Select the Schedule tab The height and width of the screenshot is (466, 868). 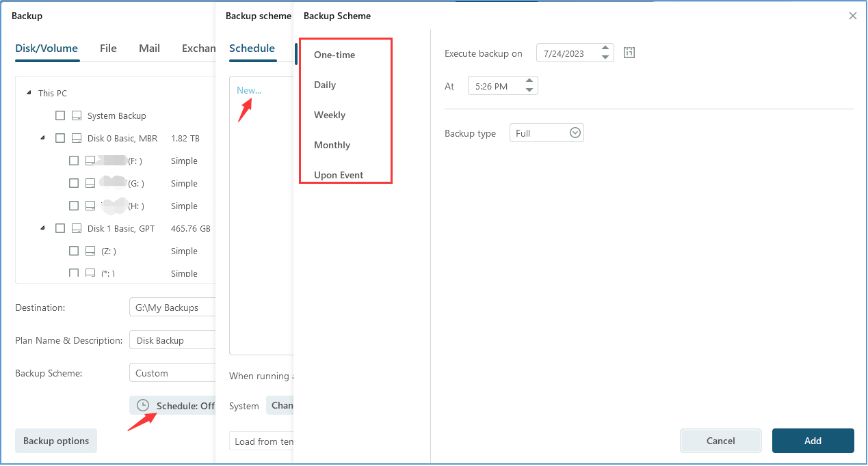pos(252,48)
